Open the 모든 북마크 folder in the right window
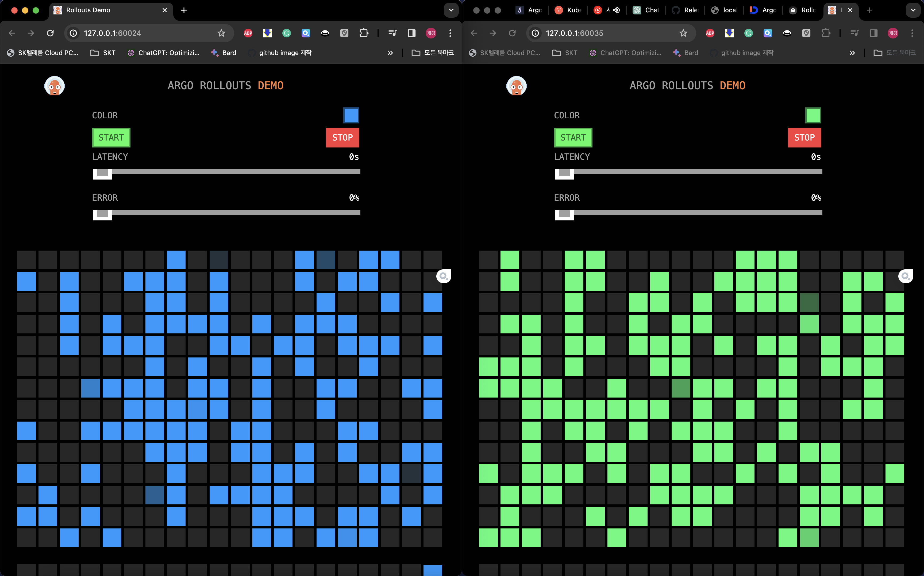 point(895,53)
